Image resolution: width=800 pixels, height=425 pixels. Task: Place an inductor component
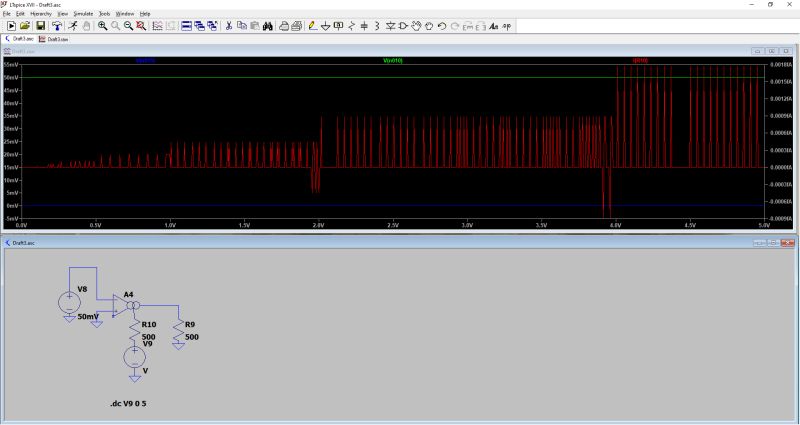tap(377, 26)
